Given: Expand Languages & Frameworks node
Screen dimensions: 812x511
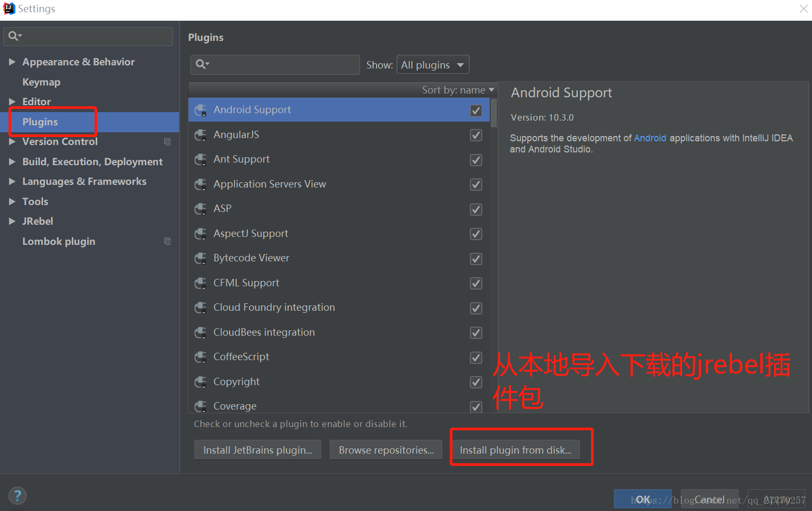Looking at the screenshot, I should pos(12,182).
